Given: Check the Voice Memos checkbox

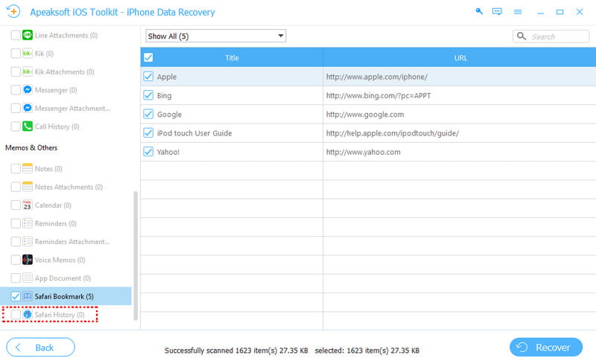Looking at the screenshot, I should click(x=16, y=260).
